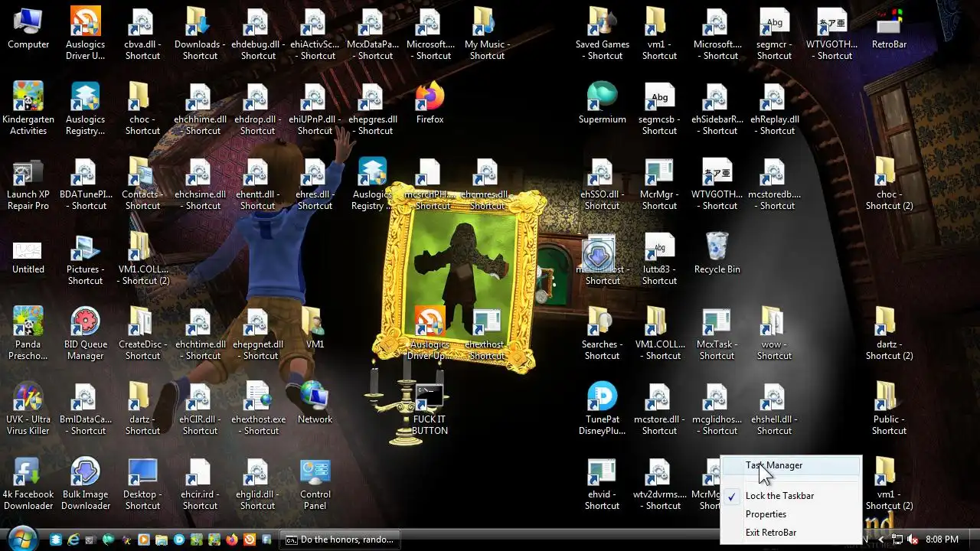Select the luttx83 shortcut icon
The width and height of the screenshot is (980, 551).
pos(660,259)
